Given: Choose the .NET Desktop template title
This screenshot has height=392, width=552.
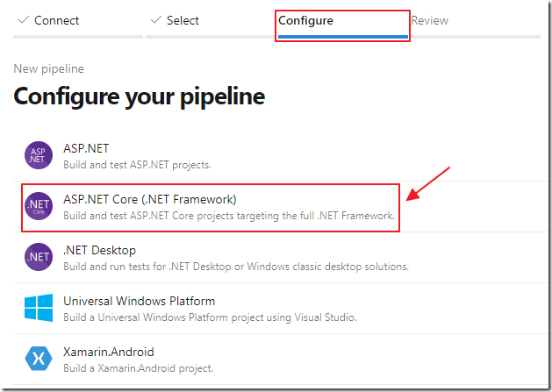Looking at the screenshot, I should [100, 250].
